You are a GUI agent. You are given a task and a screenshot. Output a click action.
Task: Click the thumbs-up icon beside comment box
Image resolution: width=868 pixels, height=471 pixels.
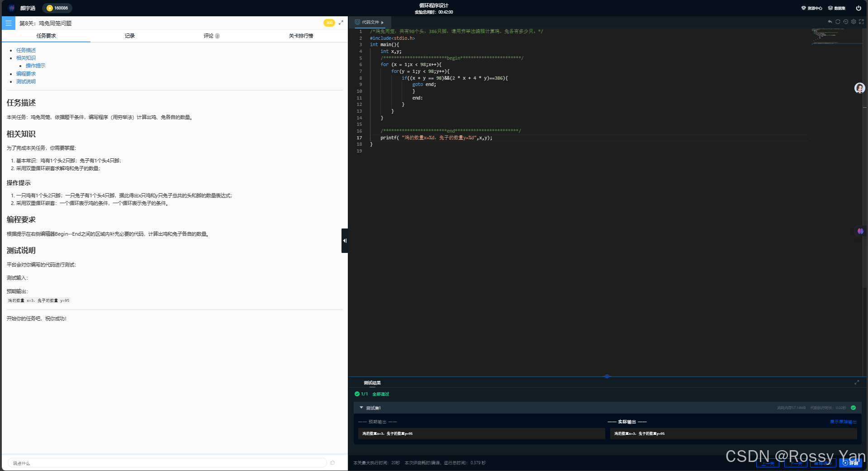pyautogui.click(x=332, y=463)
